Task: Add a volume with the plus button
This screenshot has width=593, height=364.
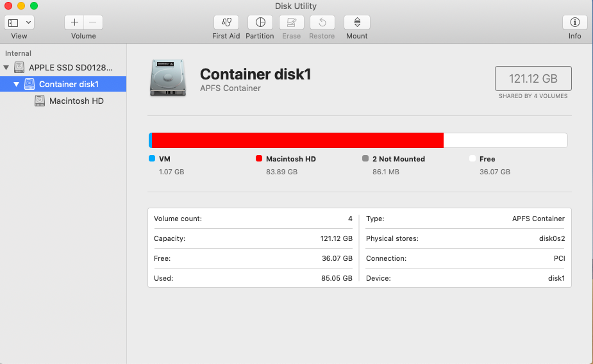Action: (74, 22)
